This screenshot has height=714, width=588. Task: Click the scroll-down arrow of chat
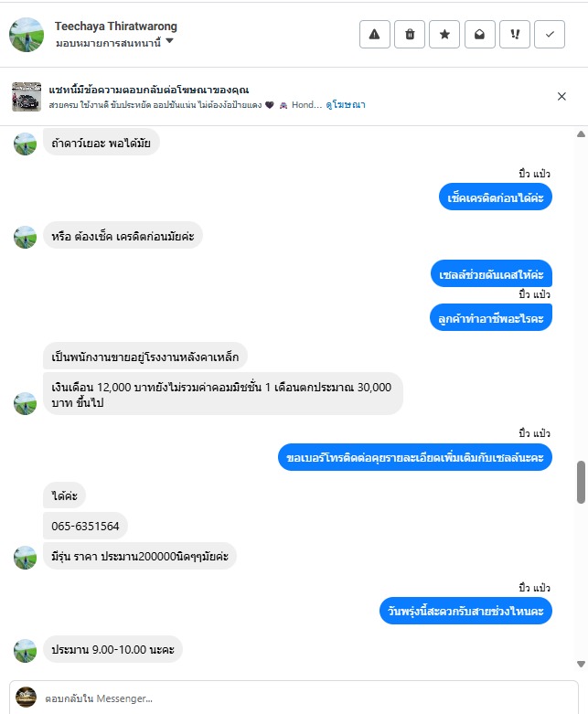[581, 664]
